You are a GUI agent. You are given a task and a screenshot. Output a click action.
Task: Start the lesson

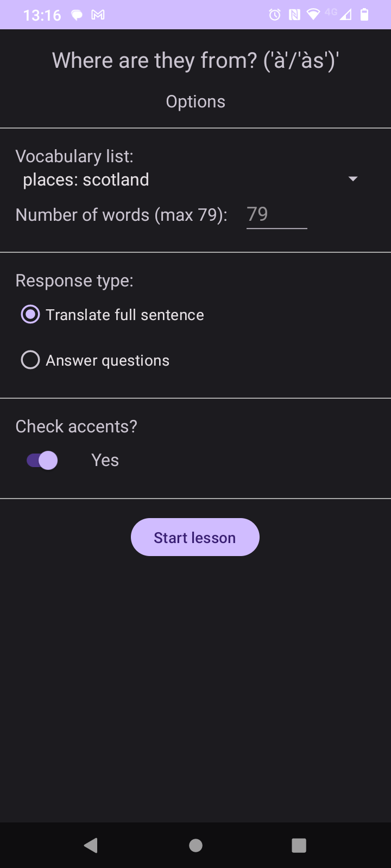195,537
